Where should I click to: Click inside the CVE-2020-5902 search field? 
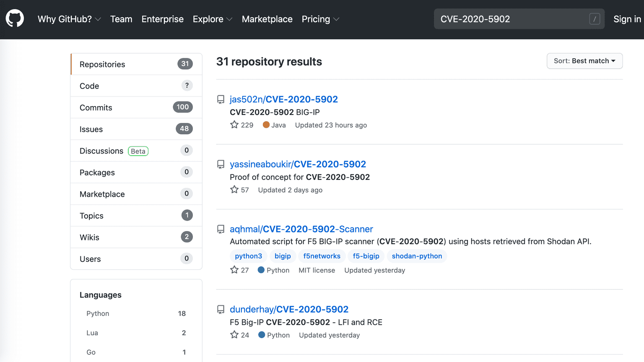click(503, 19)
